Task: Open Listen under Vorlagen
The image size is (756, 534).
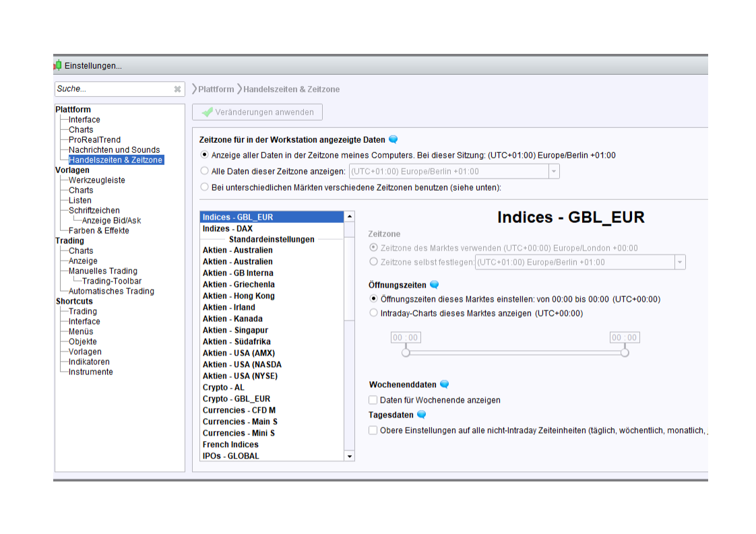Action: 80,201
